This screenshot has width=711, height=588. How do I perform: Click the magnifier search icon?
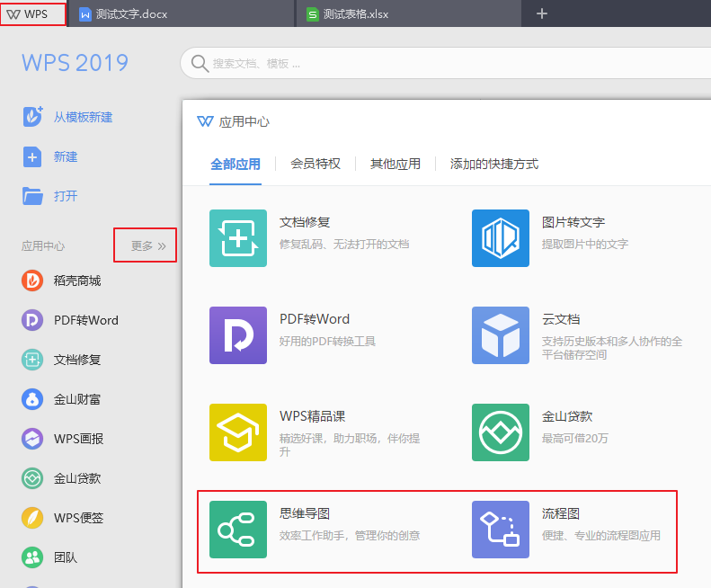tap(200, 64)
